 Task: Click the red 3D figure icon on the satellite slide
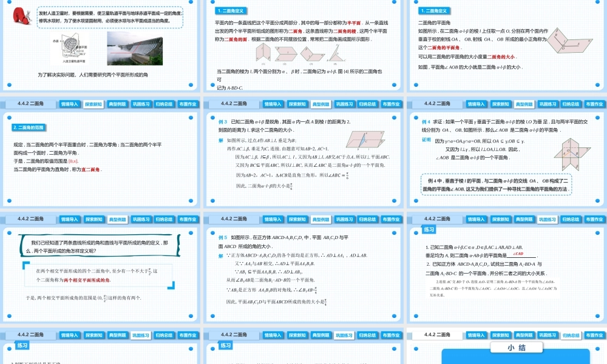point(22,16)
